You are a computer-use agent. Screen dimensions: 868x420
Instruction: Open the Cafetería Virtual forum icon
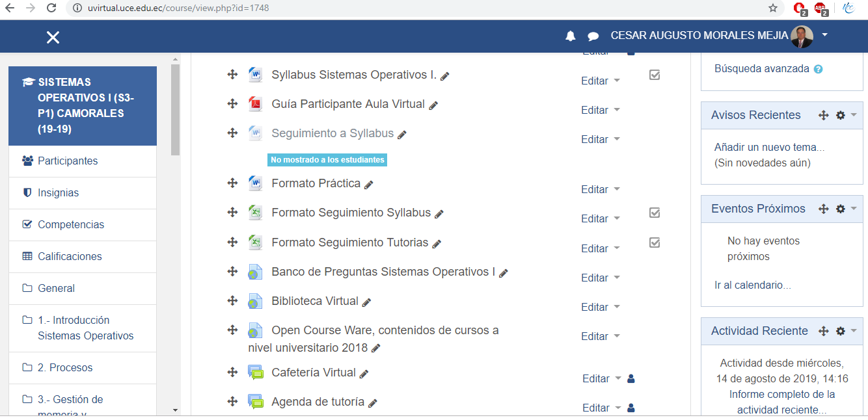[x=255, y=372]
